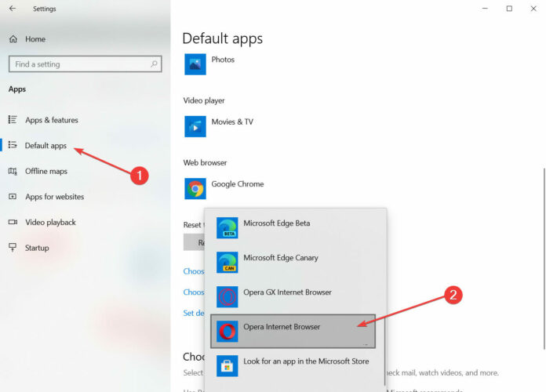The width and height of the screenshot is (546, 392).
Task: Click the Microsoft Store bag icon
Action: click(227, 365)
